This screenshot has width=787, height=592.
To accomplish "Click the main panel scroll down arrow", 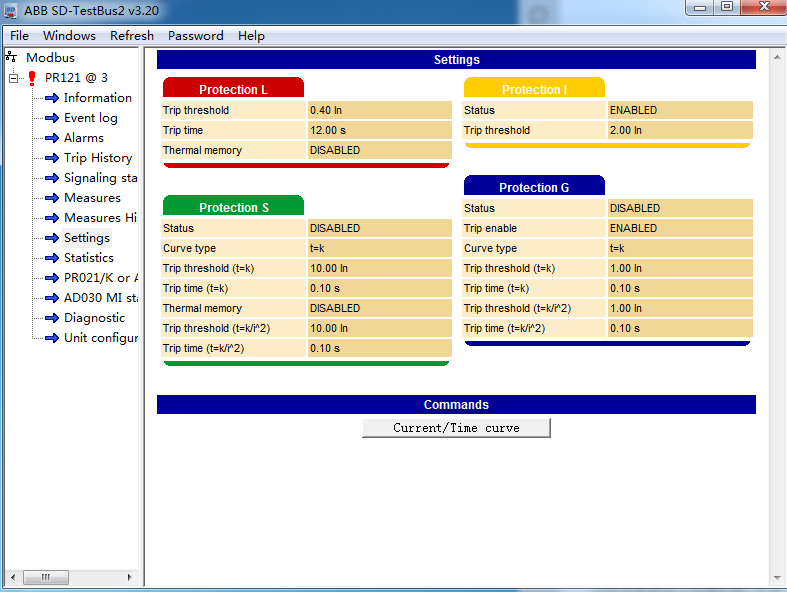I will click(x=777, y=577).
